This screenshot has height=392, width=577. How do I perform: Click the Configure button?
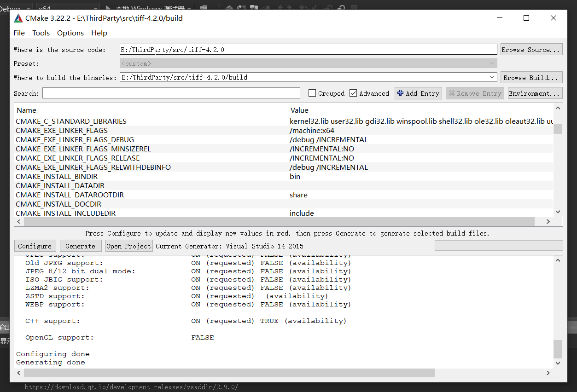click(35, 246)
